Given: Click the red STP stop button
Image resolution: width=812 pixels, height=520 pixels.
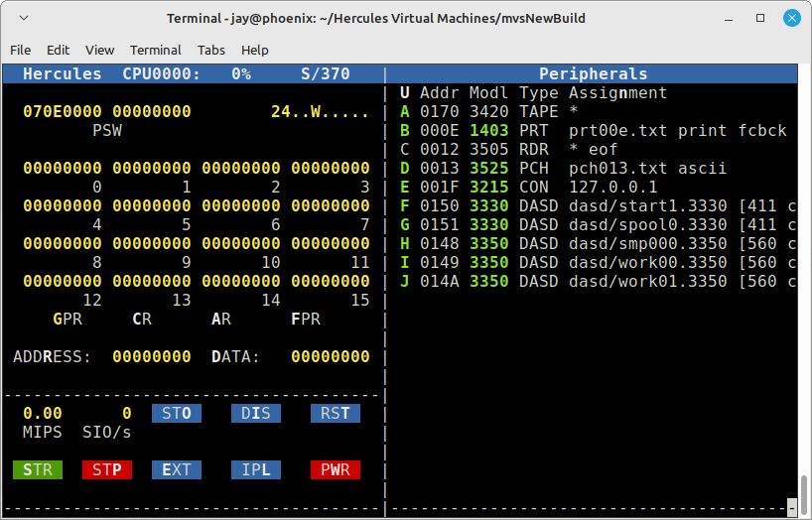Looking at the screenshot, I should click(106, 469).
